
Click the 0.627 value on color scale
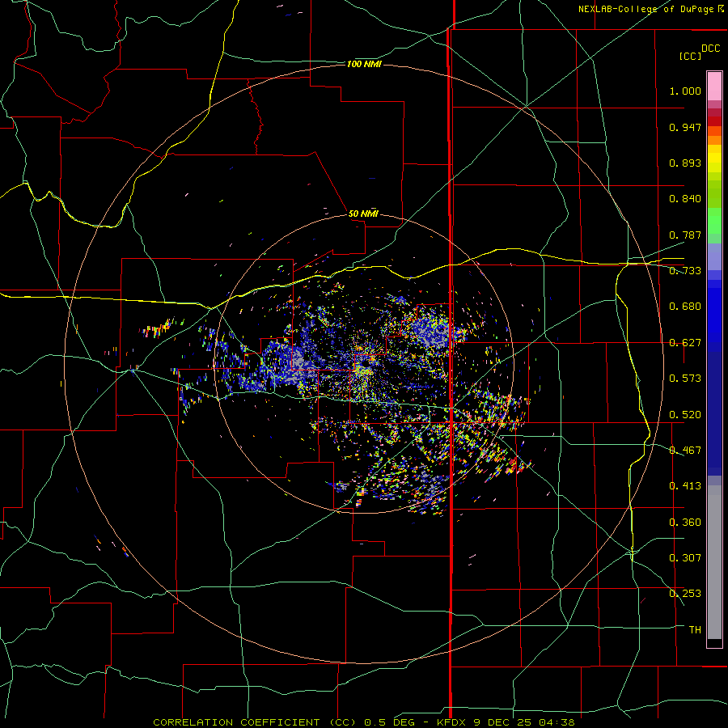[685, 343]
